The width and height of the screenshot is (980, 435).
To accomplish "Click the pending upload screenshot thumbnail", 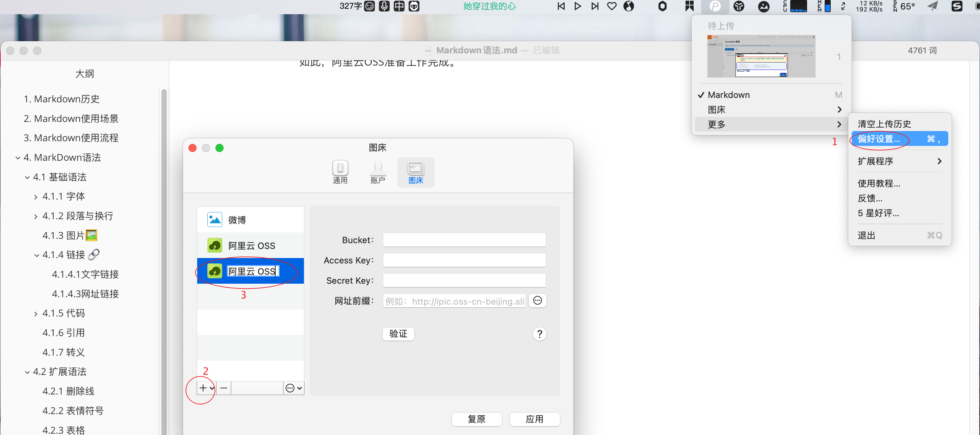I will coord(761,56).
